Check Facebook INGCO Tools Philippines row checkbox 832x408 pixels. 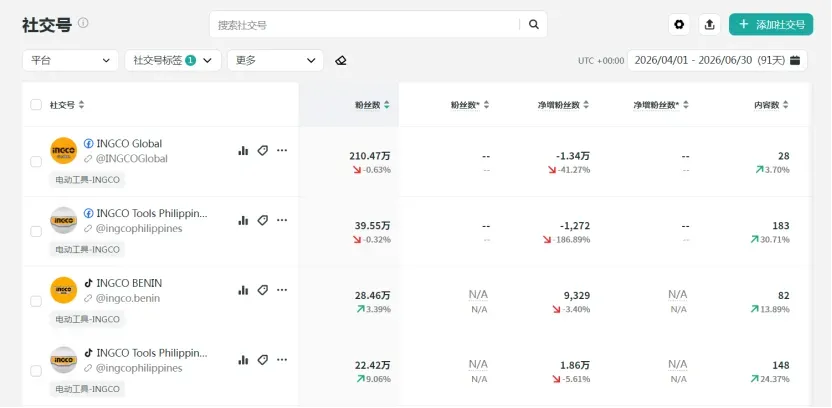pyautogui.click(x=36, y=231)
